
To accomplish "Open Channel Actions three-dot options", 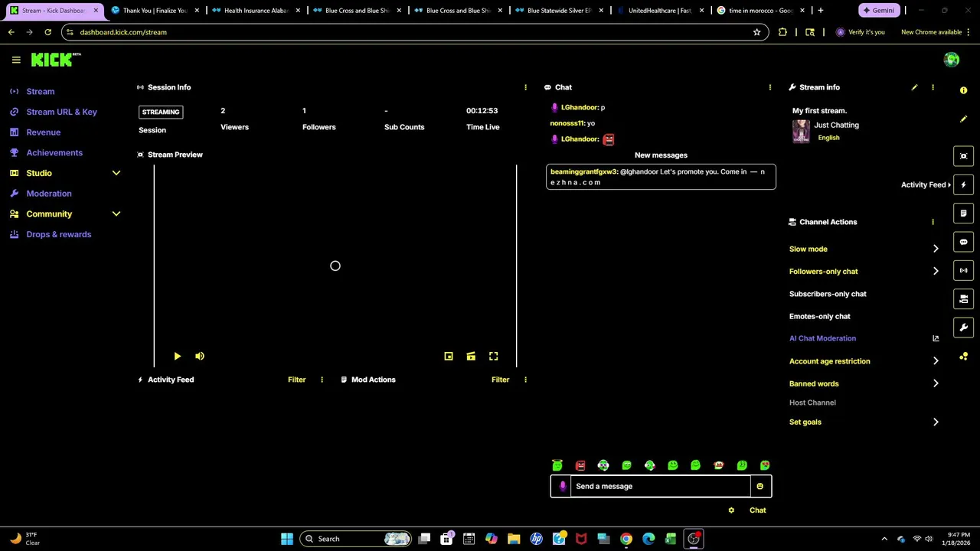I will tap(933, 222).
